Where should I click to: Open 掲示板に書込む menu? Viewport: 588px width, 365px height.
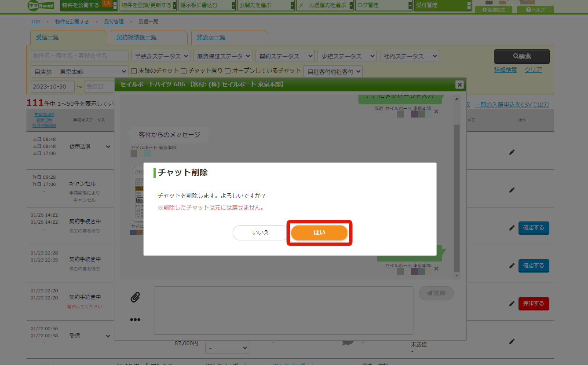pos(207,5)
